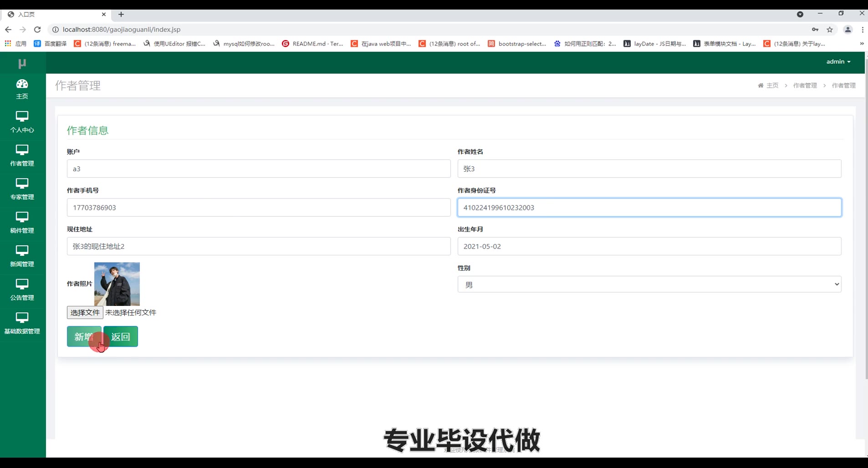The width and height of the screenshot is (868, 468).
Task: Open 个人中心 in the sidebar
Action: click(22, 122)
